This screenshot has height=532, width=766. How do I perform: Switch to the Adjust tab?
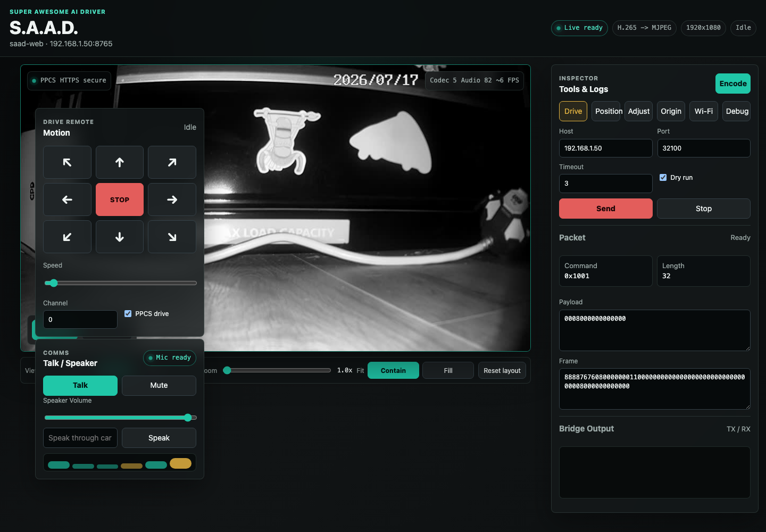(638, 111)
